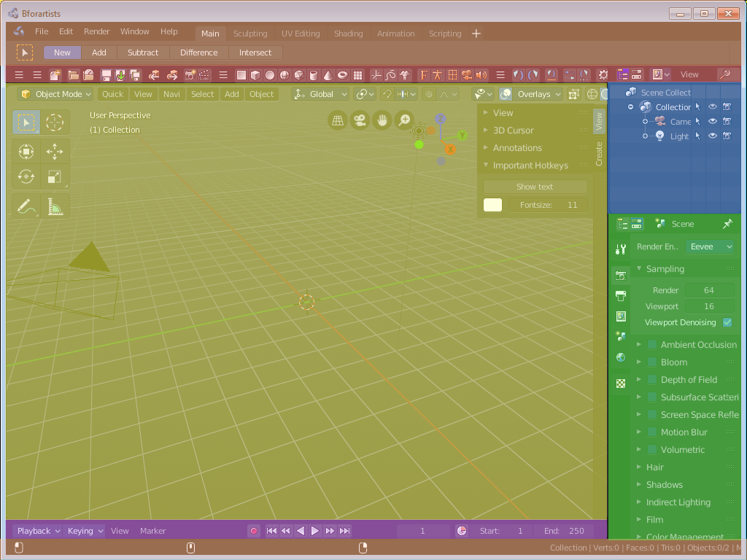Toggle camera view in viewport
The image size is (747, 560).
pyautogui.click(x=360, y=120)
